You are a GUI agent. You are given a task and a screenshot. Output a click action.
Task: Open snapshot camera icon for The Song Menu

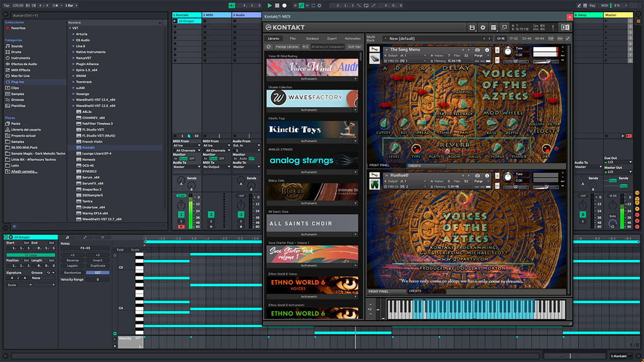478,50
